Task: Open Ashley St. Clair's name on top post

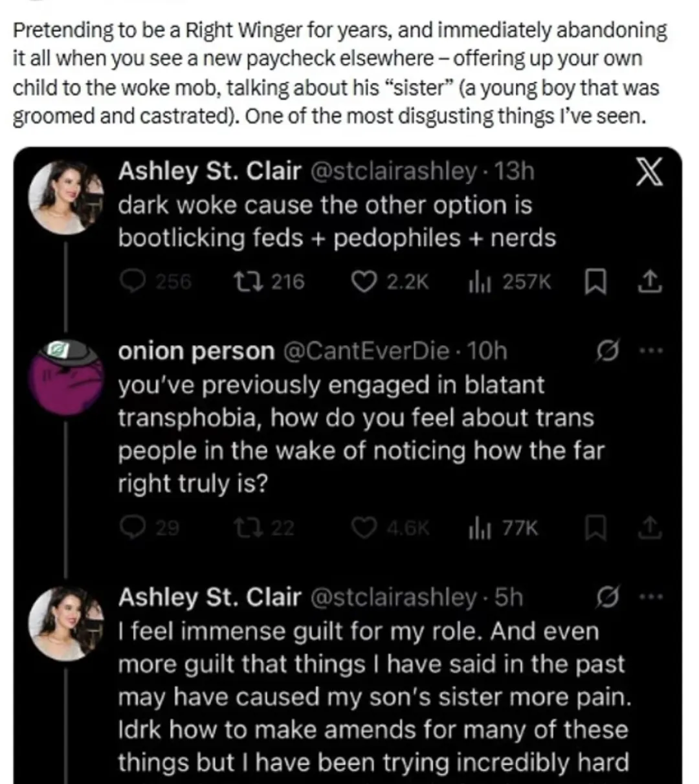Action: 210,171
